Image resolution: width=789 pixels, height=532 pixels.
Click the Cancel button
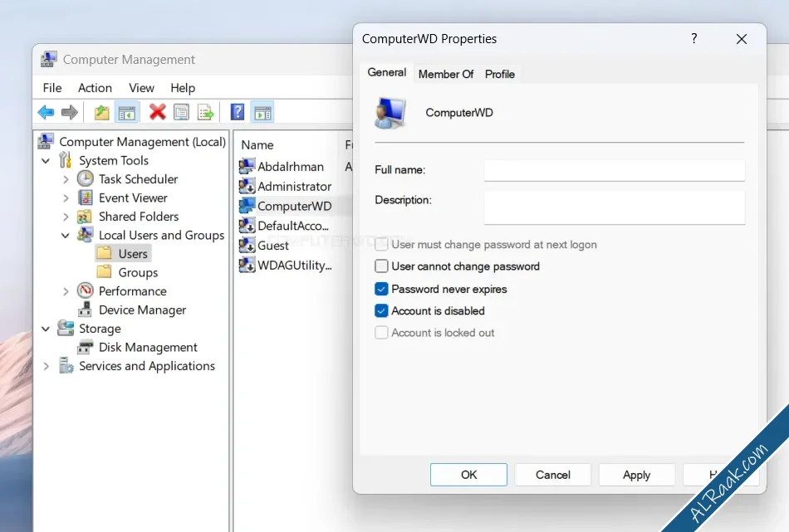[552, 475]
